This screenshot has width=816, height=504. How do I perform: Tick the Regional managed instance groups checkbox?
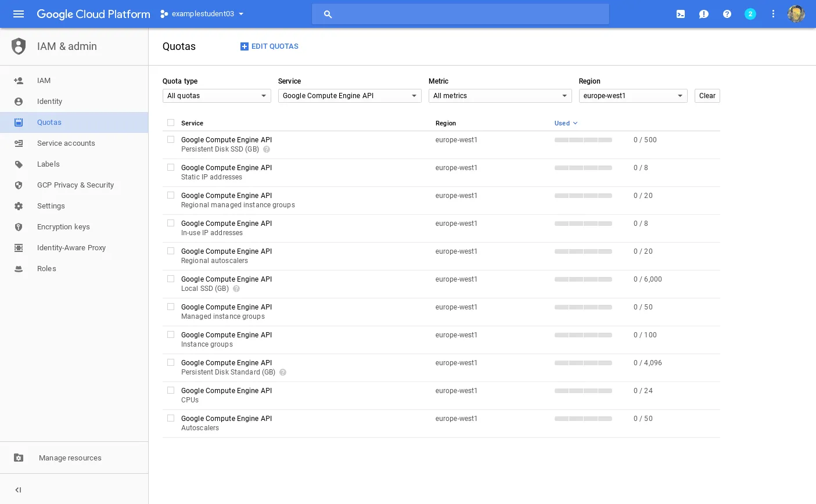pos(171,195)
